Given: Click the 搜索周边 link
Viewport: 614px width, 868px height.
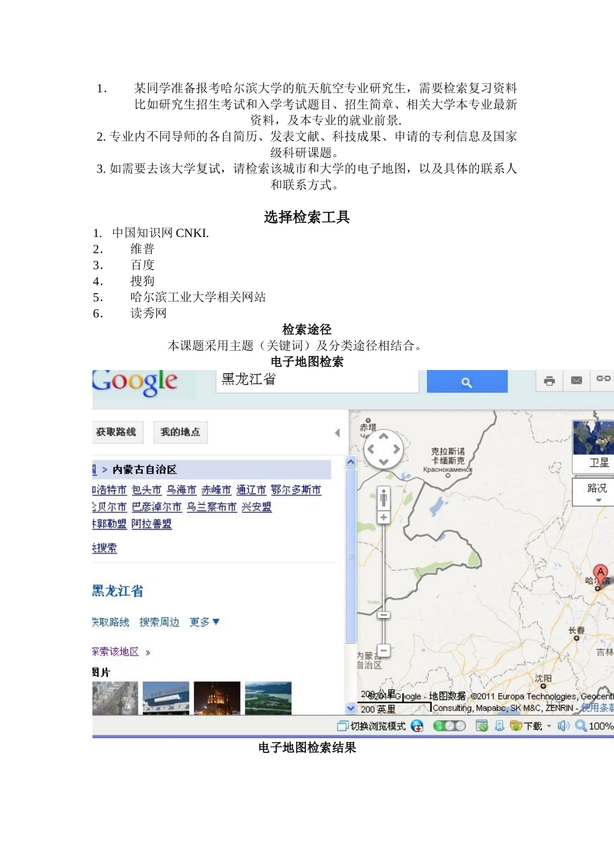Looking at the screenshot, I should pos(159,622).
